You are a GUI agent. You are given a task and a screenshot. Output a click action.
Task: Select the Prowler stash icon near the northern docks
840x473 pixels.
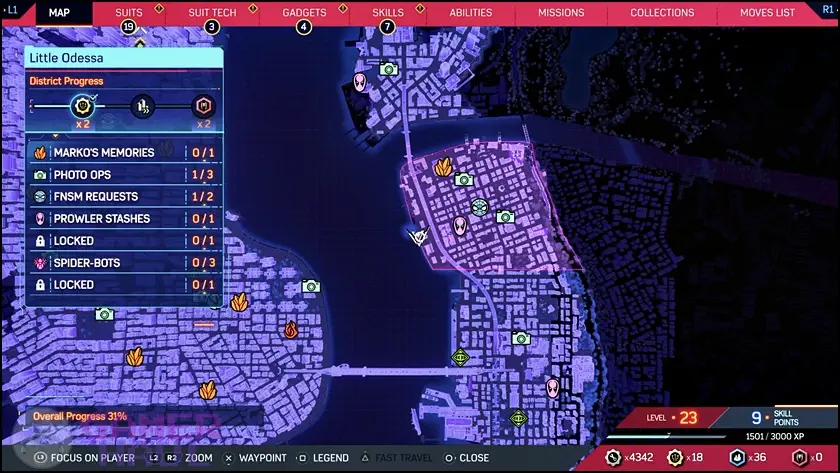pyautogui.click(x=361, y=82)
